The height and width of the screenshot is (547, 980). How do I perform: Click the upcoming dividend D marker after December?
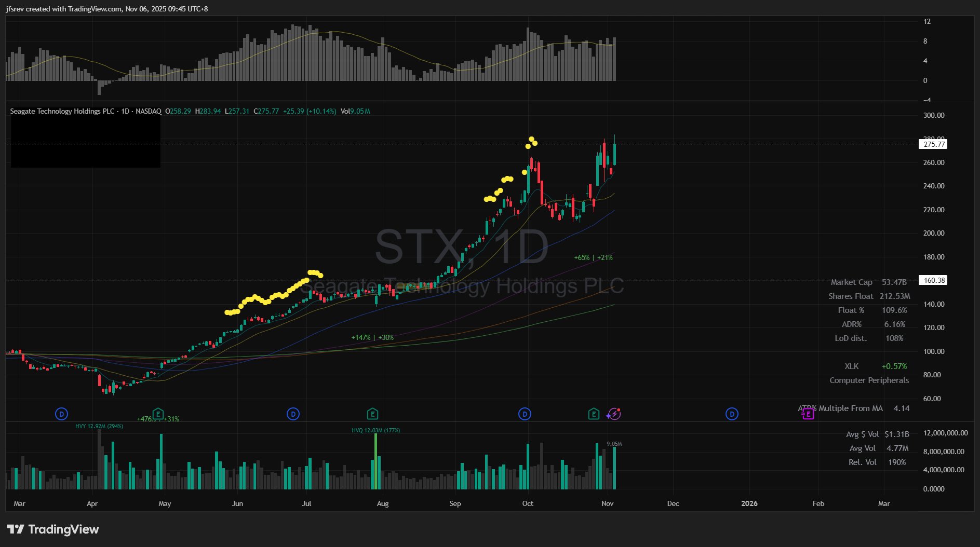(x=732, y=414)
